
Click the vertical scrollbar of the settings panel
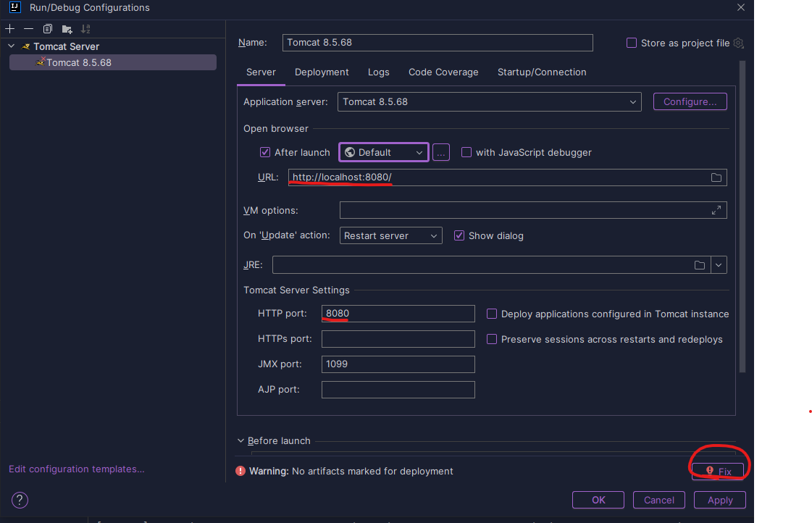click(x=742, y=217)
